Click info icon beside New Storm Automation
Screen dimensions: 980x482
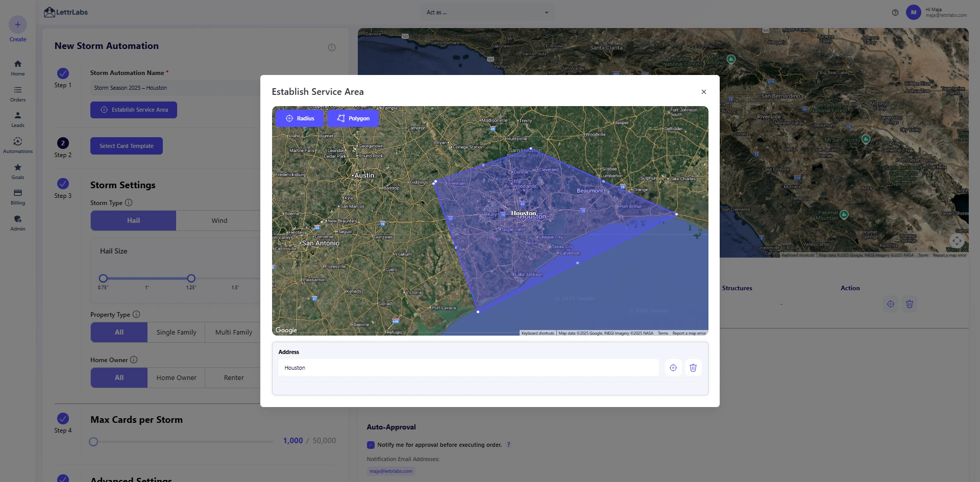click(332, 47)
